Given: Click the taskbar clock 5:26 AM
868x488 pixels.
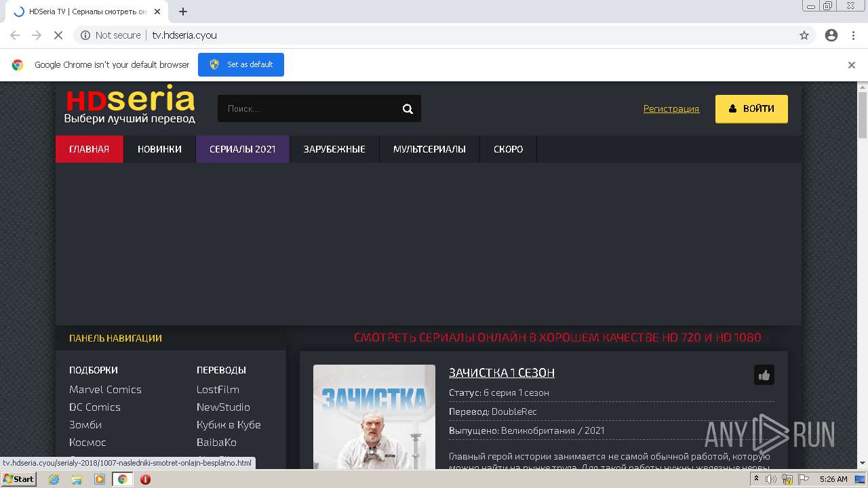Looking at the screenshot, I should (x=833, y=479).
